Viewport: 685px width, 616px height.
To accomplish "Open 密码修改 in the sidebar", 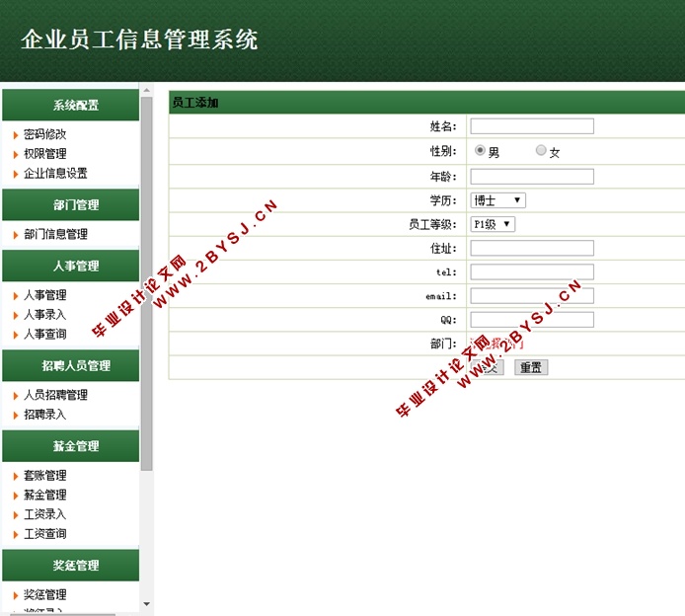I will click(44, 134).
